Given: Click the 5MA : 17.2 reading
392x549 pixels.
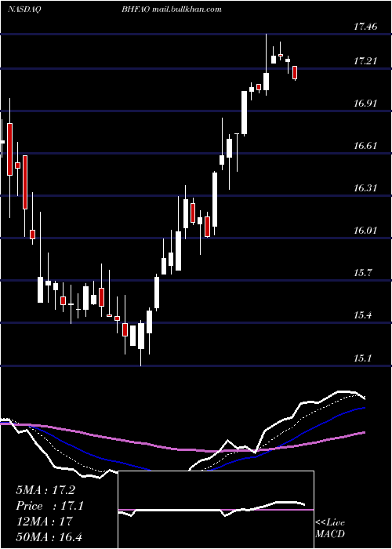Looking at the screenshot, I should tap(45, 490).
